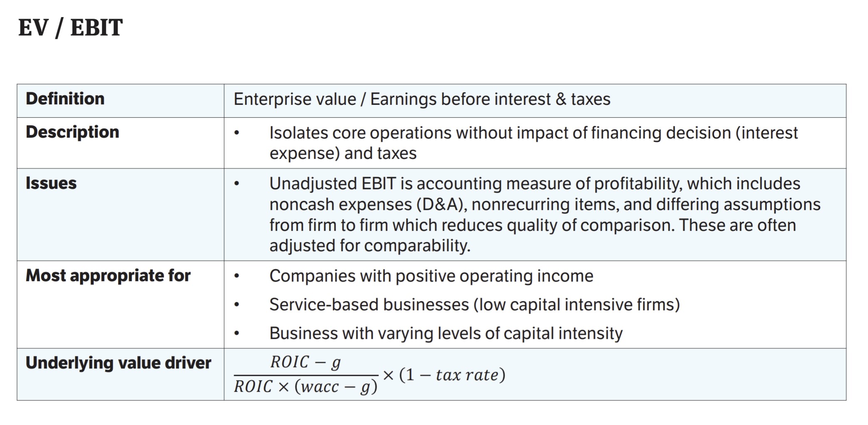The width and height of the screenshot is (868, 425).
Task: Select the Definition row label
Action: click(65, 99)
